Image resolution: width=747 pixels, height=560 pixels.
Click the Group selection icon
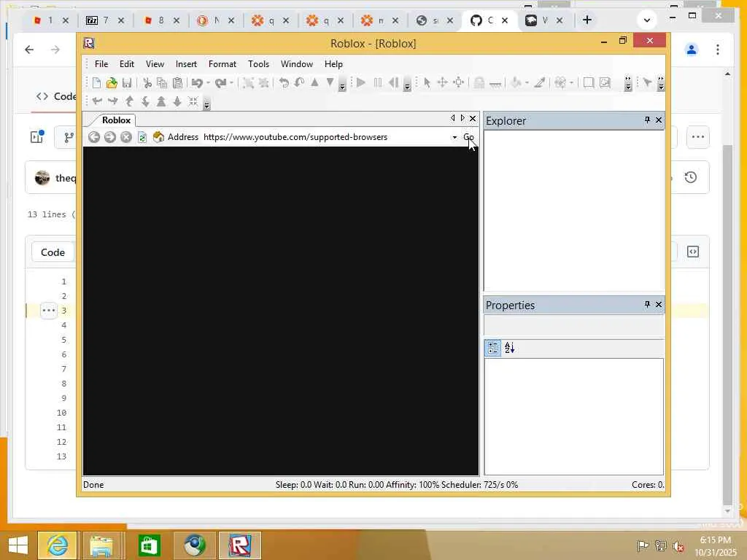[x=248, y=83]
